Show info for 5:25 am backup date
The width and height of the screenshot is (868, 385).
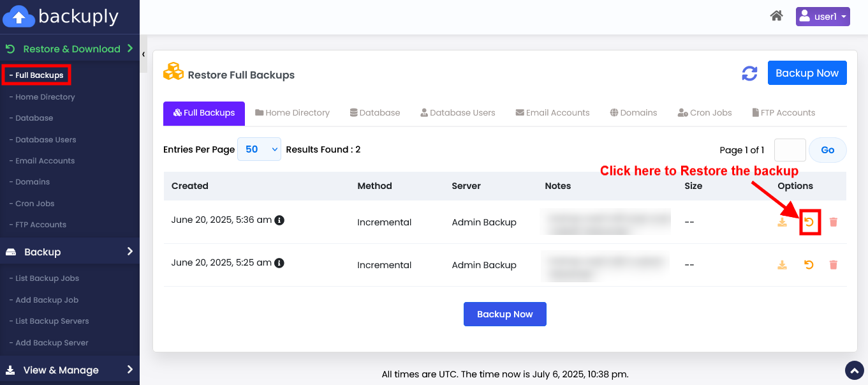[279, 263]
